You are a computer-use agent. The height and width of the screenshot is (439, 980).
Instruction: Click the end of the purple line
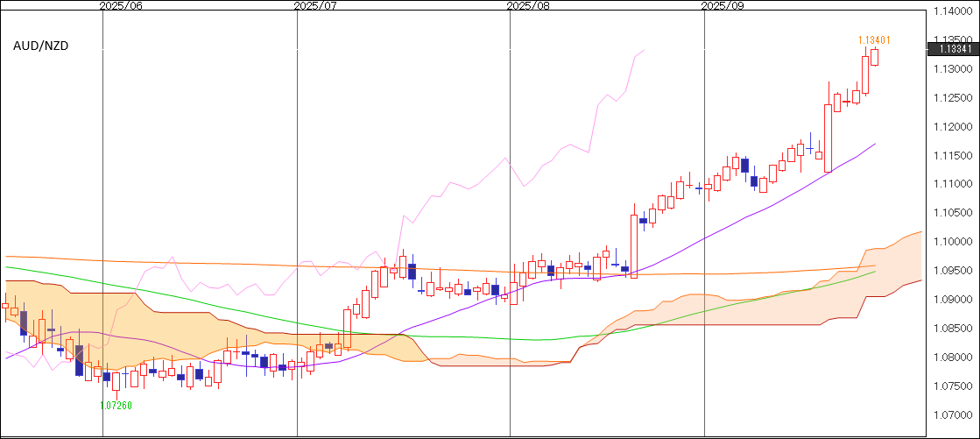875,144
